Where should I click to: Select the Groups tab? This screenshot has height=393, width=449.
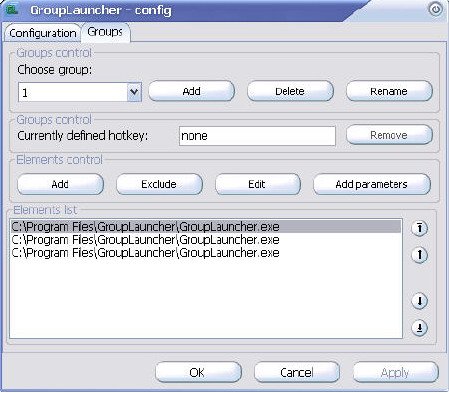tap(105, 32)
